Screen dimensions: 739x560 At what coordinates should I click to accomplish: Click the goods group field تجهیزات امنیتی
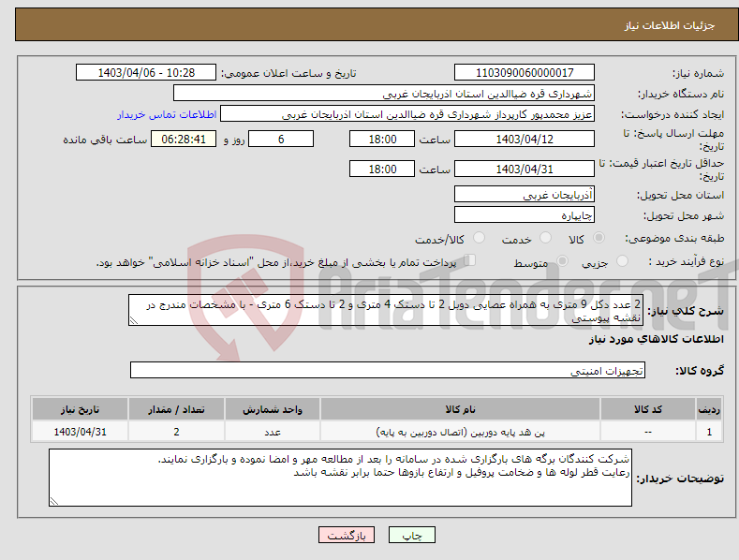[x=388, y=371]
